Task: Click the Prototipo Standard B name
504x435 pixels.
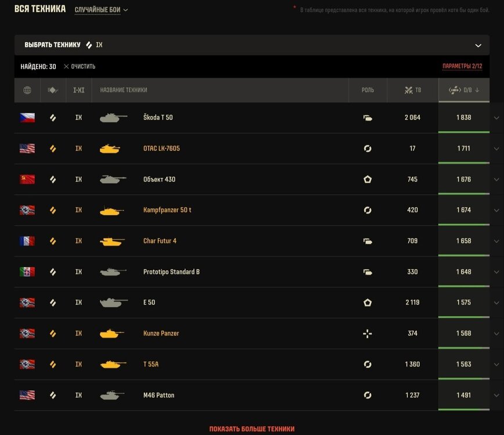Action: (x=171, y=272)
